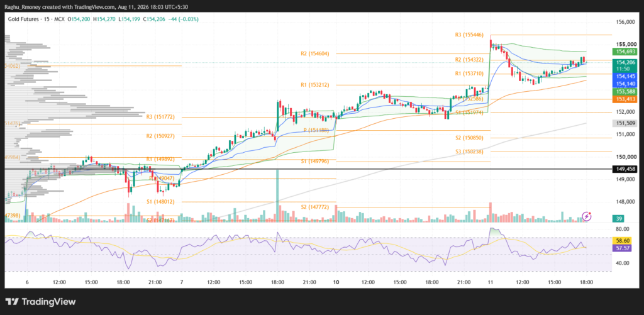Click the low value L154,199

coord(131,19)
